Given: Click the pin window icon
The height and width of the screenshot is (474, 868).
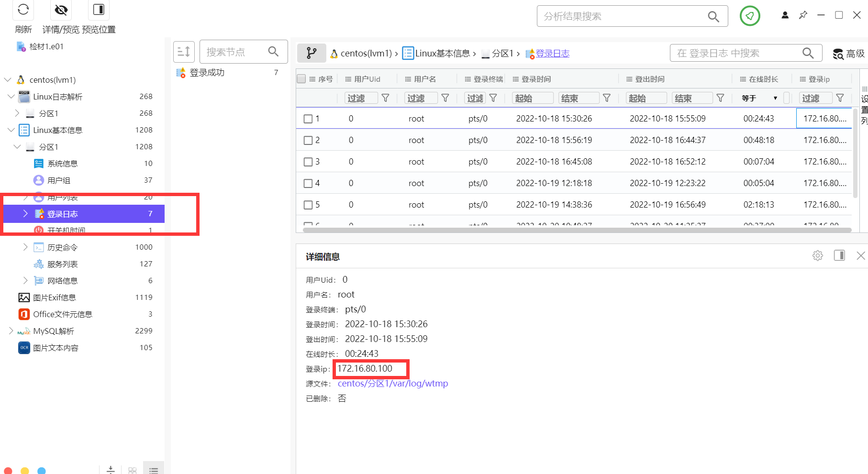Looking at the screenshot, I should pyautogui.click(x=803, y=15).
